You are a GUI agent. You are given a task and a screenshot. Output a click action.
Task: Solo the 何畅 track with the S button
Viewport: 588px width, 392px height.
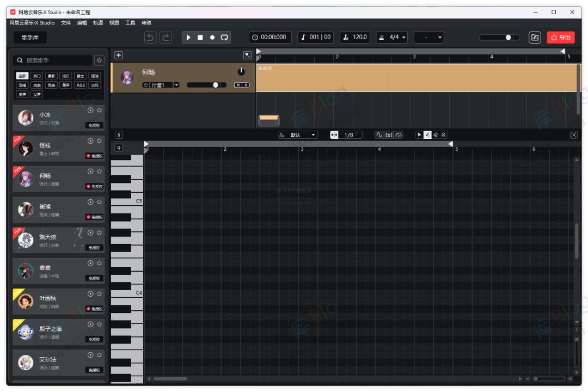245,84
